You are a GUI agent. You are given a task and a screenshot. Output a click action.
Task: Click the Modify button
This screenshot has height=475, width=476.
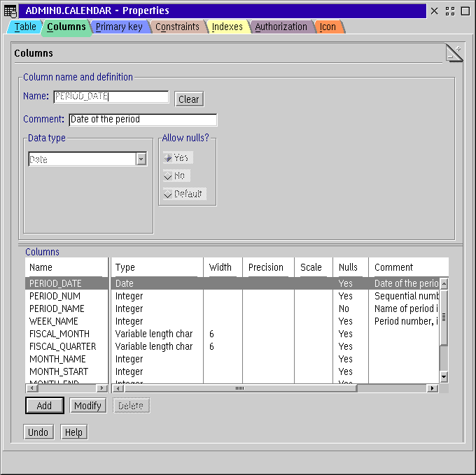[x=87, y=406]
